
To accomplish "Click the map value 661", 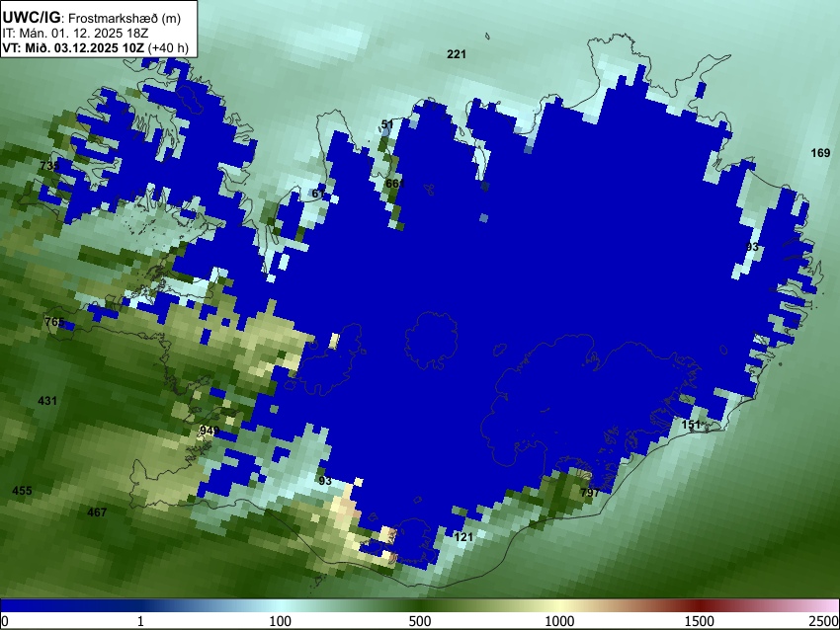I will click(x=395, y=184).
